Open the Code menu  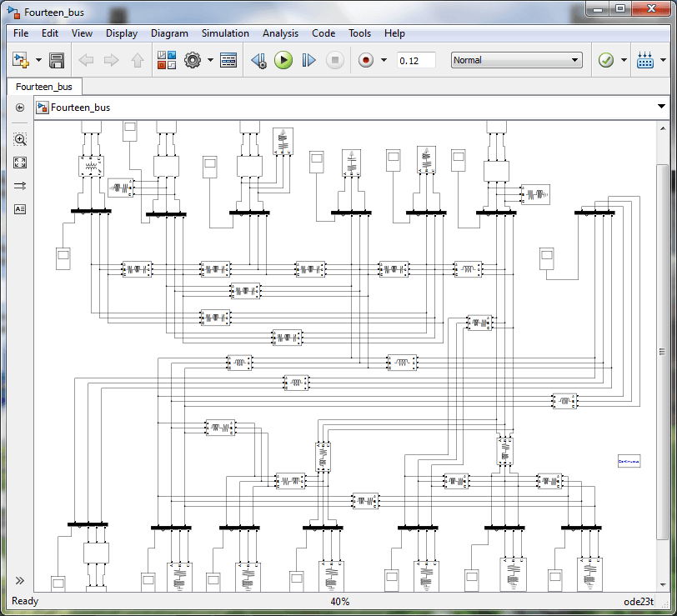(x=323, y=33)
